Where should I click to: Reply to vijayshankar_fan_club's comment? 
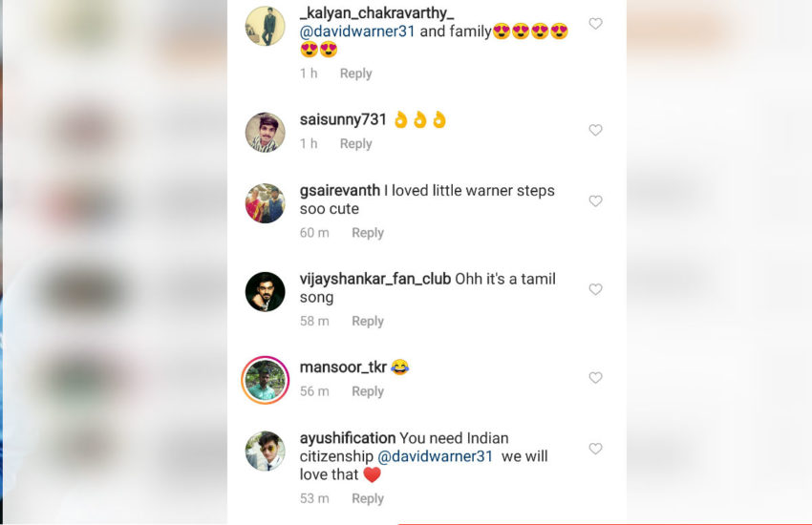368,322
